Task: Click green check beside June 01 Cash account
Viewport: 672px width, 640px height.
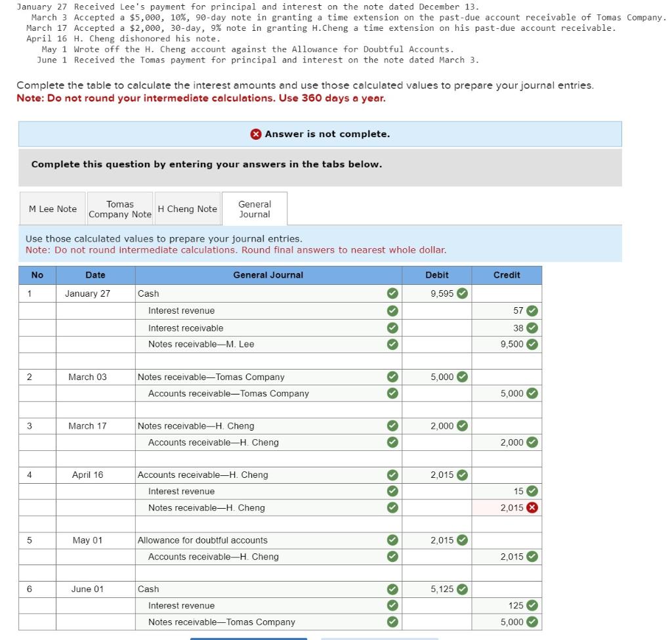Action: 392,589
